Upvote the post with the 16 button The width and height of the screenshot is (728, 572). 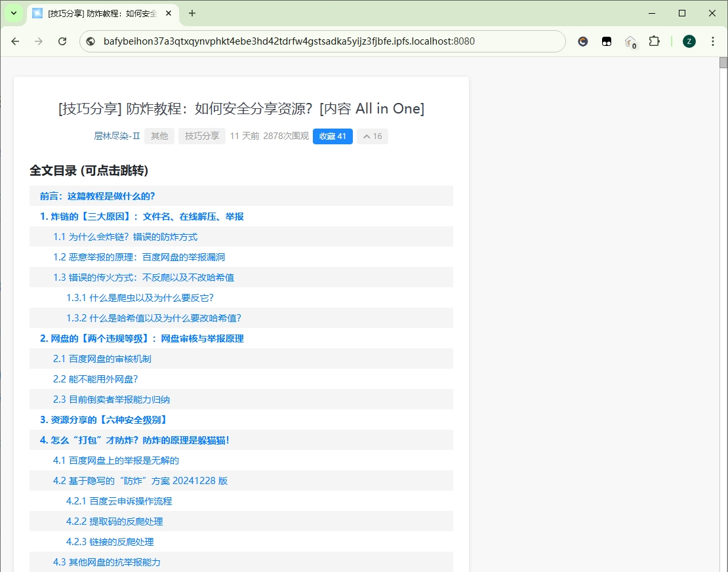pos(372,136)
